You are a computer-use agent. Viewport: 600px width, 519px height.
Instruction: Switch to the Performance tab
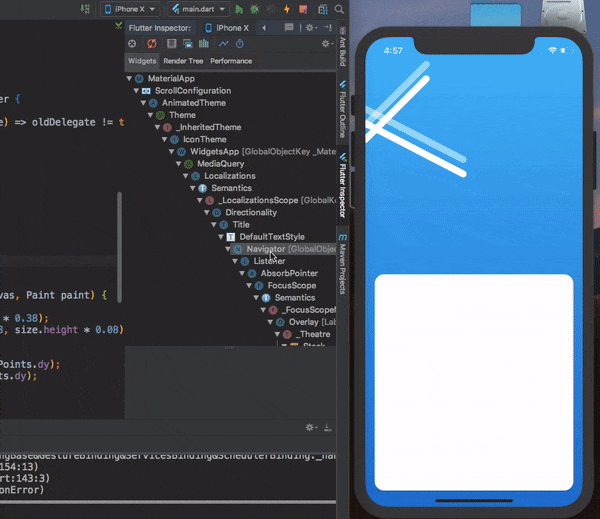click(x=231, y=61)
